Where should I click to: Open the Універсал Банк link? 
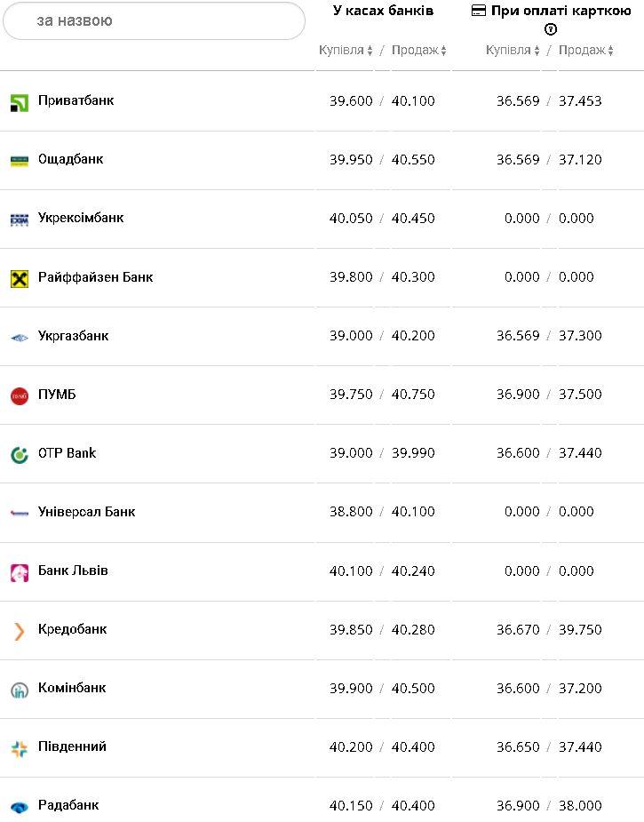[86, 512]
